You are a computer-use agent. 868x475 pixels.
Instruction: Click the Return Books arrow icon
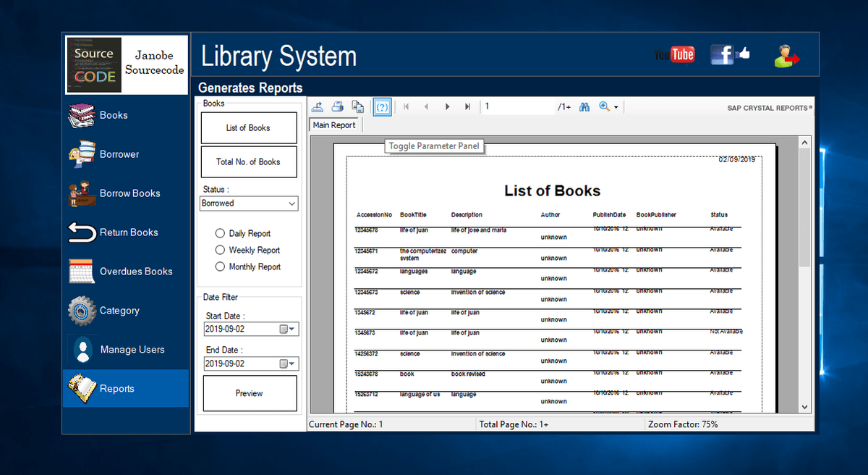81,232
